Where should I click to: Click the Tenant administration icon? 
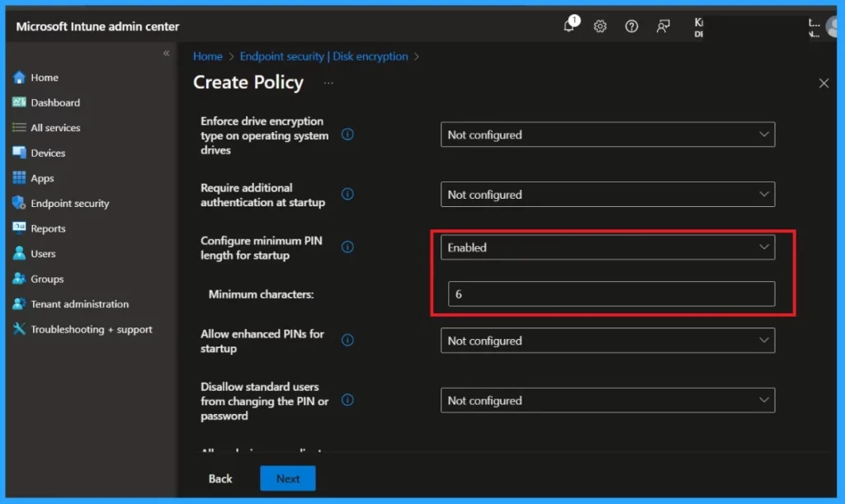click(x=19, y=304)
